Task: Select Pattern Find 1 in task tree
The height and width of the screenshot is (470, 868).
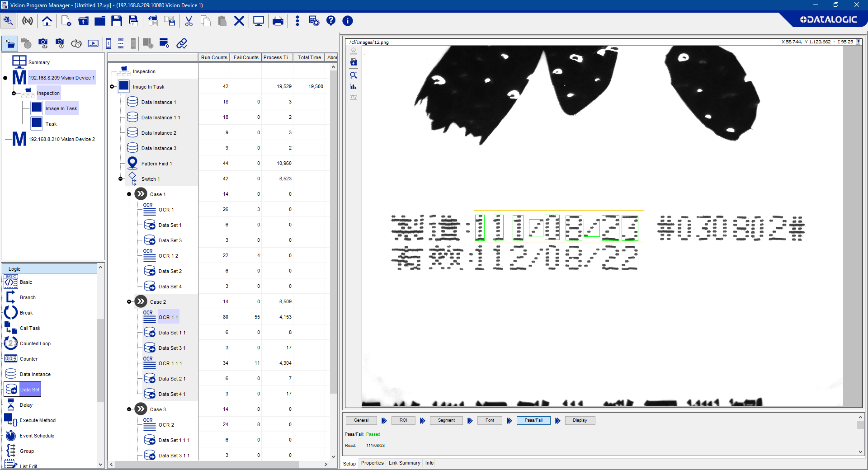Action: point(156,164)
